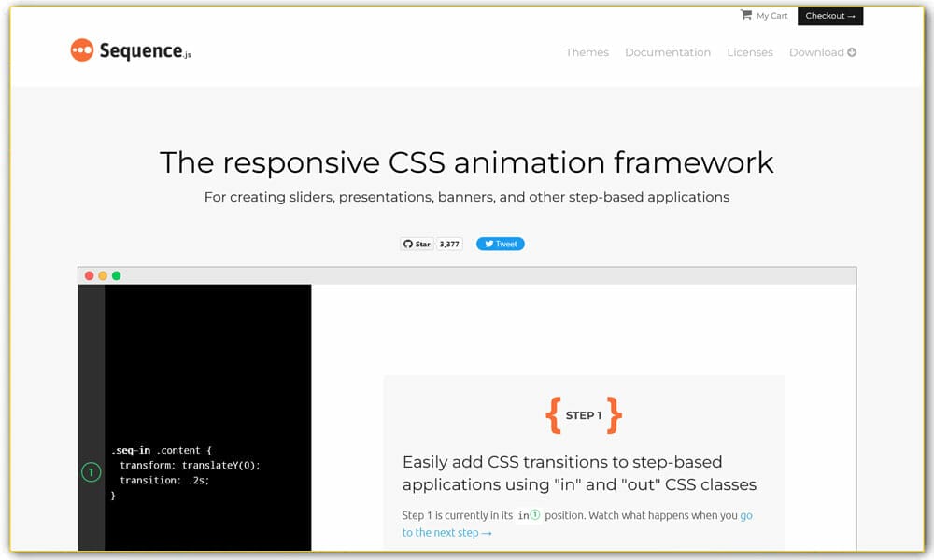Click the blue Tweet button

[x=501, y=244]
